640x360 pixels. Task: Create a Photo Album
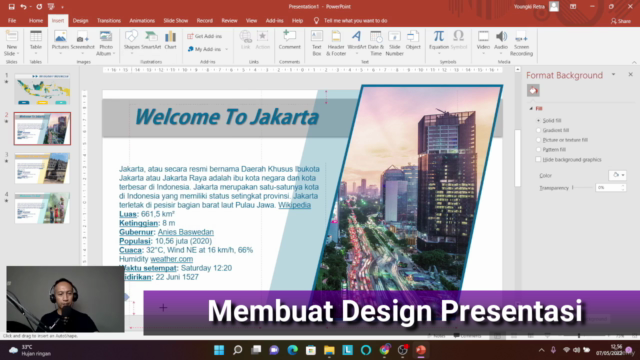pos(106,43)
